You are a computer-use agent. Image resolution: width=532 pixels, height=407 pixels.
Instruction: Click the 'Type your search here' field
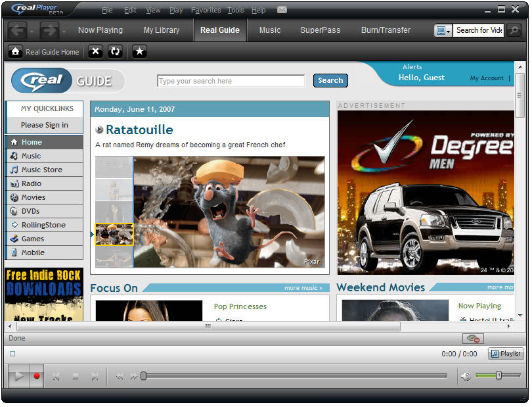231,81
